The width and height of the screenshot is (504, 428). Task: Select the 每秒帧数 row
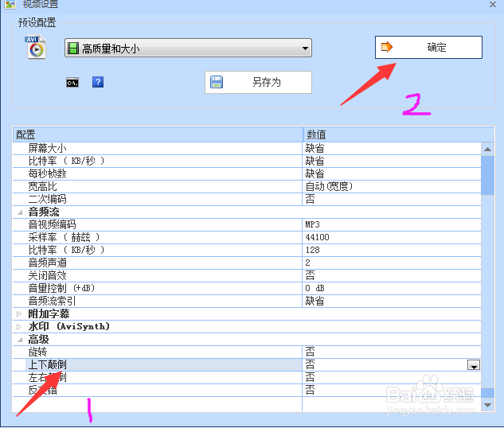247,173
